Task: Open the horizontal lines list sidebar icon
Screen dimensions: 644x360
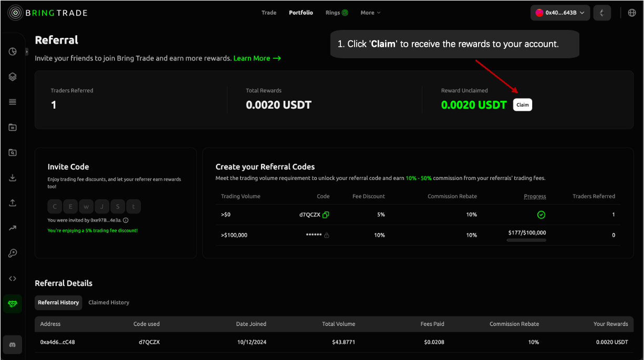Action: 13,102
